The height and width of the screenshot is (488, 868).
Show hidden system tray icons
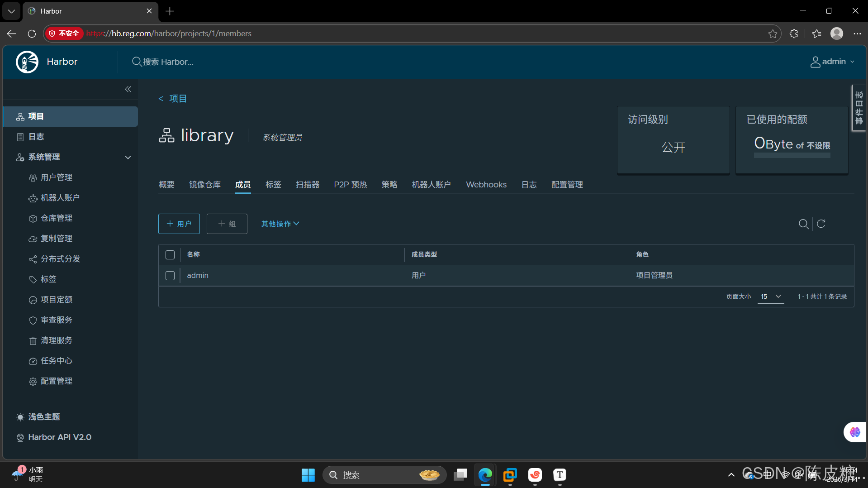(731, 475)
